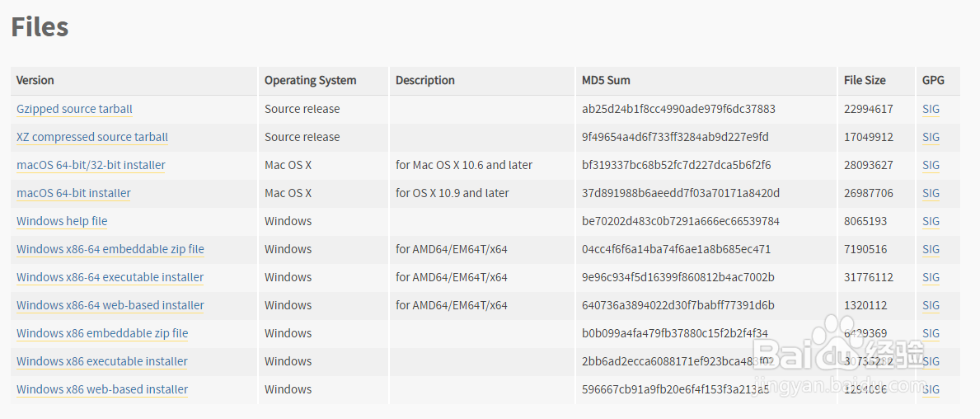Open the Gzipped source tarball link
This screenshot has height=419, width=980.
click(x=74, y=109)
